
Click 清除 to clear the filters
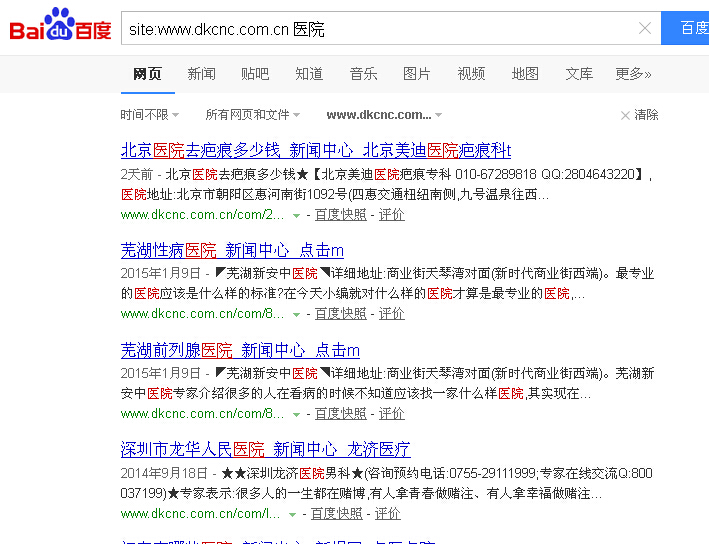[x=639, y=115]
